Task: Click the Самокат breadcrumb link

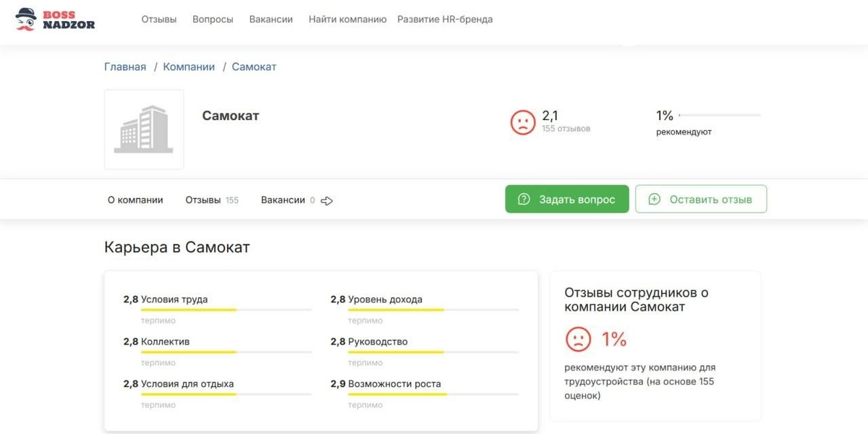Action: (253, 66)
